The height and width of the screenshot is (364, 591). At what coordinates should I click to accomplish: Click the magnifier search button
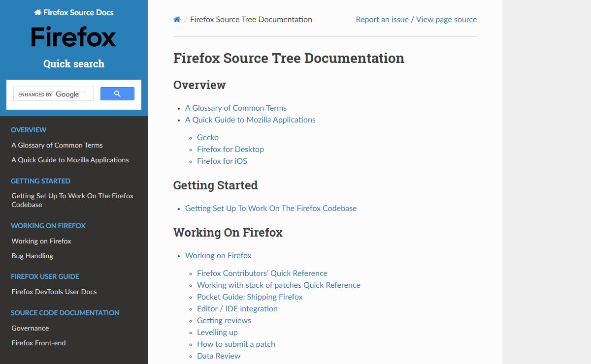pos(117,94)
